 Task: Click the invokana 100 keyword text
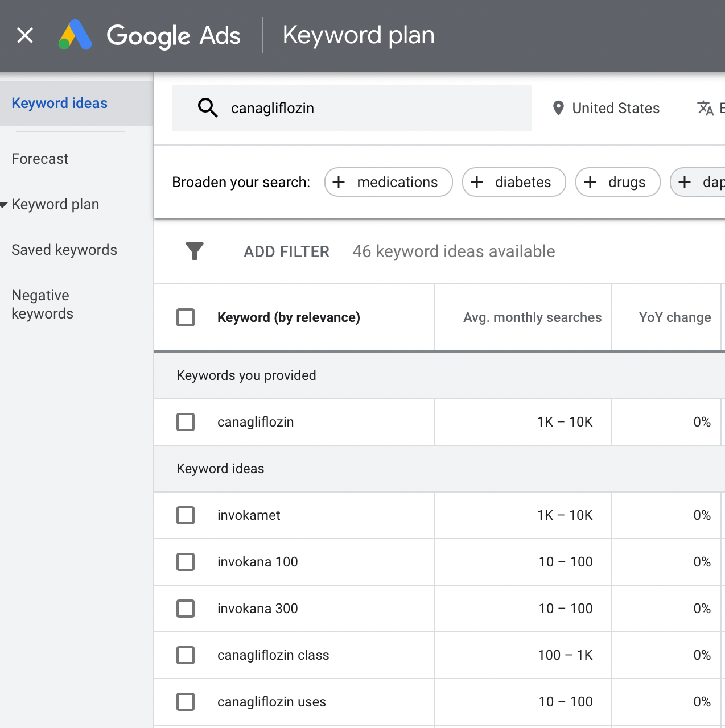tap(258, 562)
